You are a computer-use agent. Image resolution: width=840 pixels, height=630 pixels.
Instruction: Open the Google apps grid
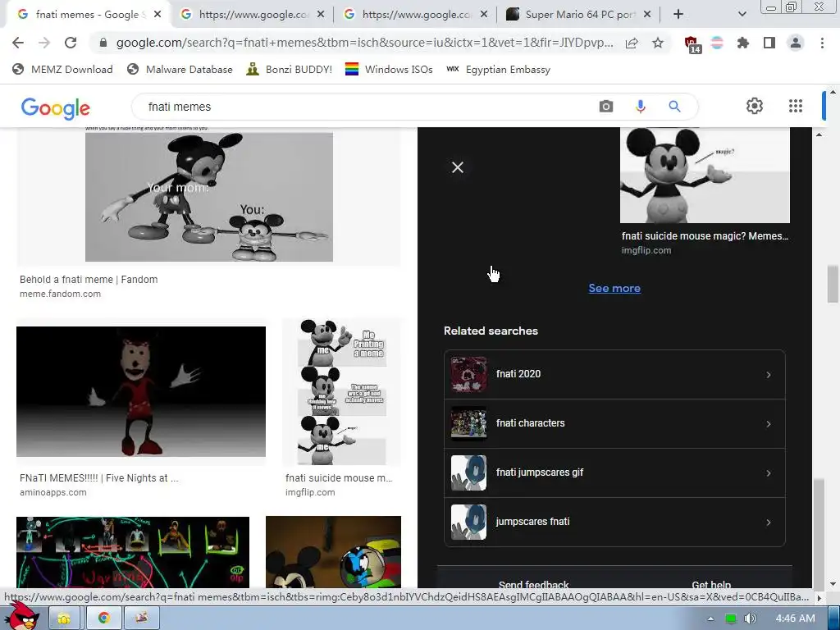coord(796,106)
